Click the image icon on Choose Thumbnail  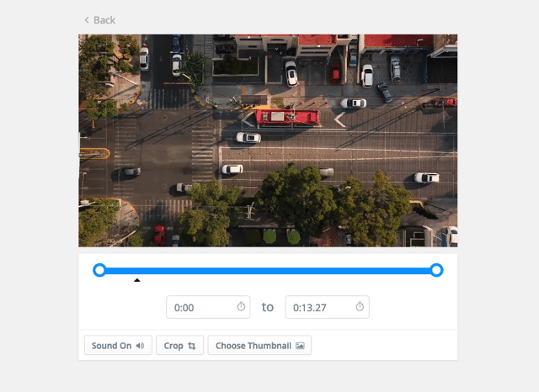click(x=300, y=346)
